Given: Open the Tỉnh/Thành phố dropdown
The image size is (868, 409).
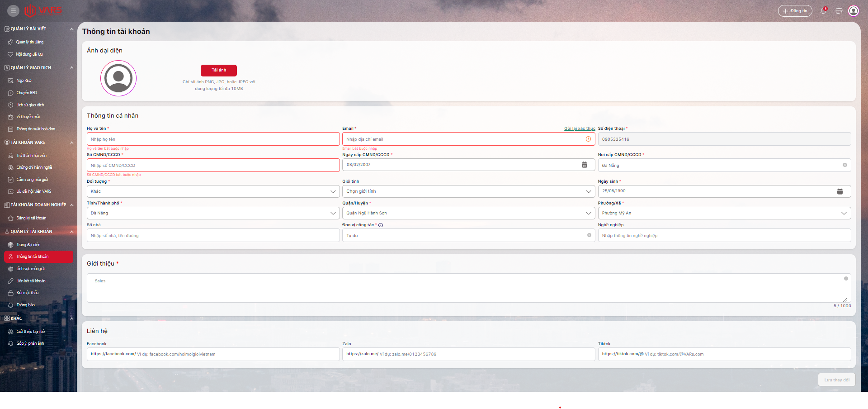Looking at the screenshot, I should 213,213.
